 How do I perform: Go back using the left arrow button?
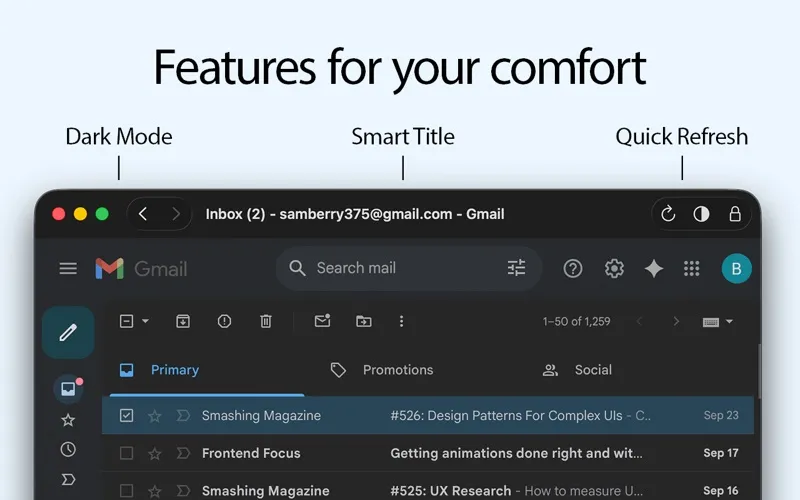click(x=143, y=214)
